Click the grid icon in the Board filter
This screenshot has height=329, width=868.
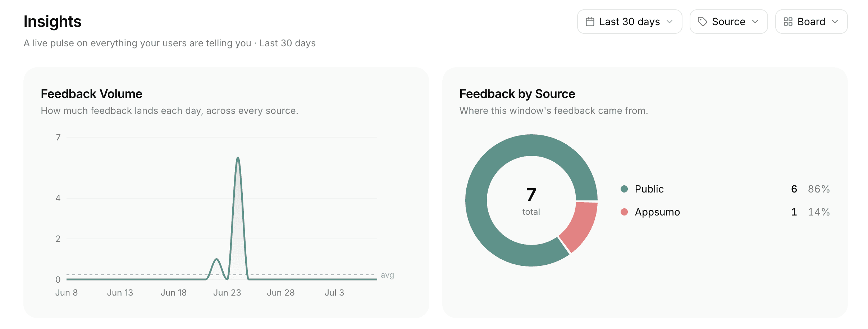click(788, 22)
